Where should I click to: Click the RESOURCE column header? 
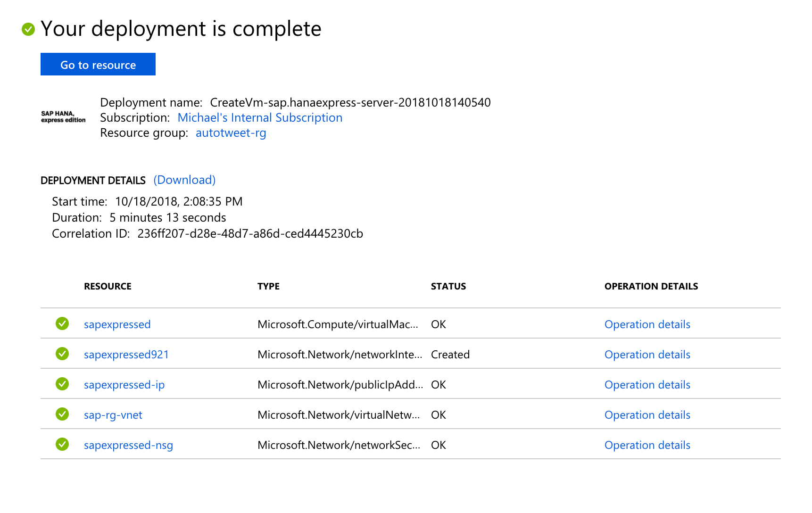108,286
